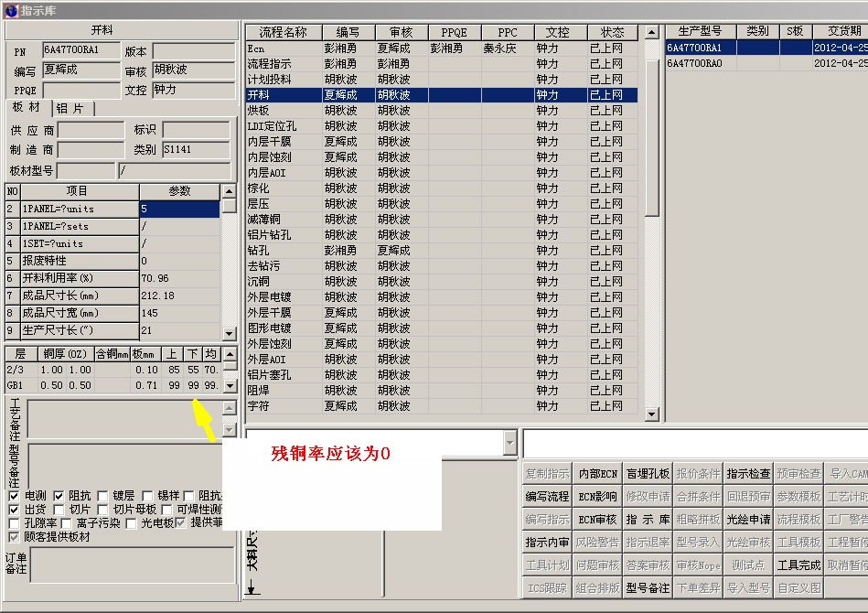Image resolution: width=868 pixels, height=613 pixels.
Task: Select the 图形电镀 row
Action: 442,328
